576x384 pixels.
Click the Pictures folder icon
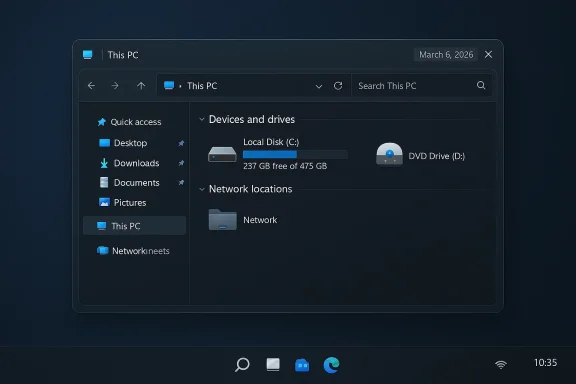pyautogui.click(x=104, y=202)
